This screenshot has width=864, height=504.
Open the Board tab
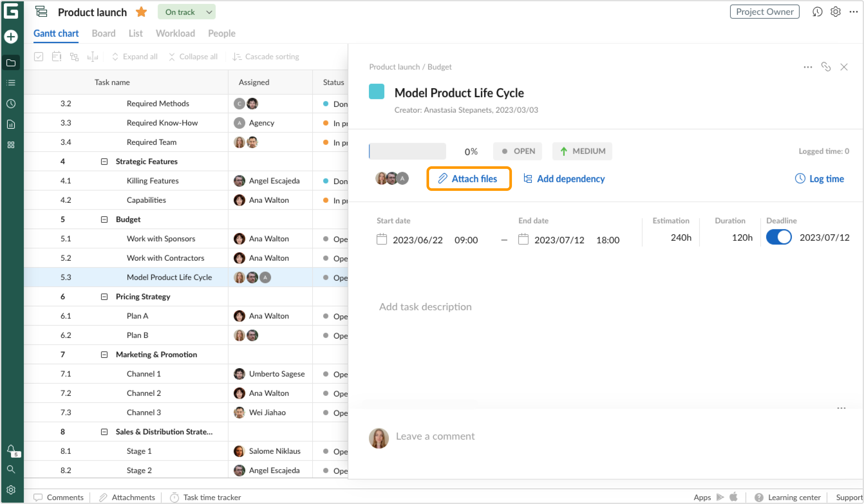(x=104, y=33)
